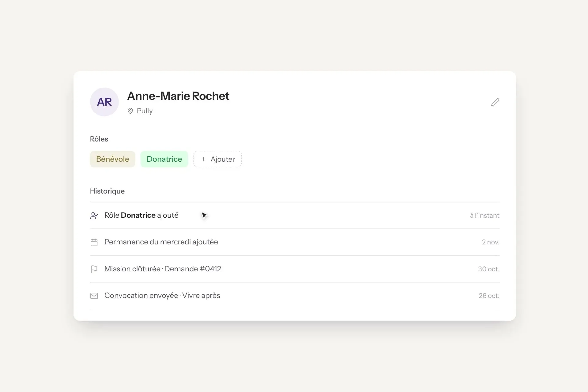
Task: Click the pencil edit icon
Action: click(495, 102)
